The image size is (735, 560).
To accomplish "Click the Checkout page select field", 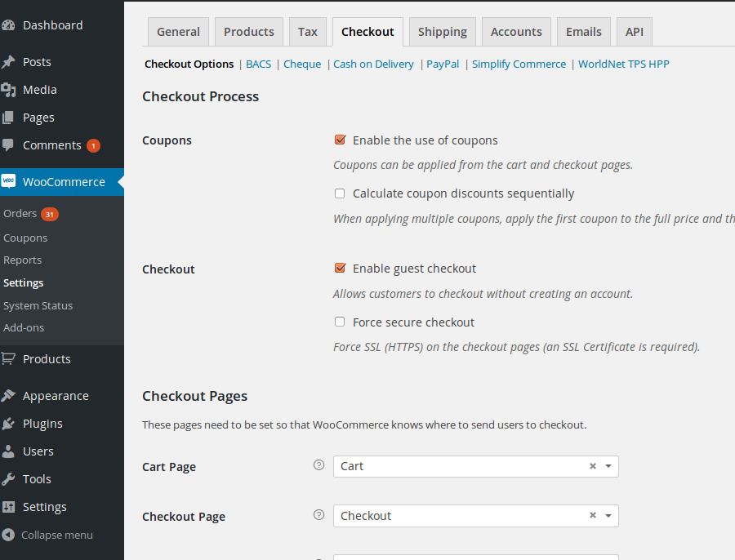I will (x=476, y=515).
